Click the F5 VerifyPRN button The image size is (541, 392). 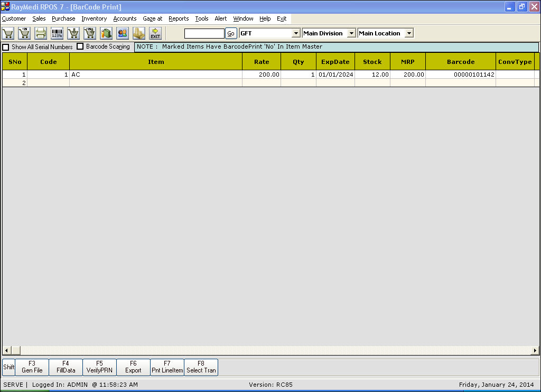click(x=99, y=367)
